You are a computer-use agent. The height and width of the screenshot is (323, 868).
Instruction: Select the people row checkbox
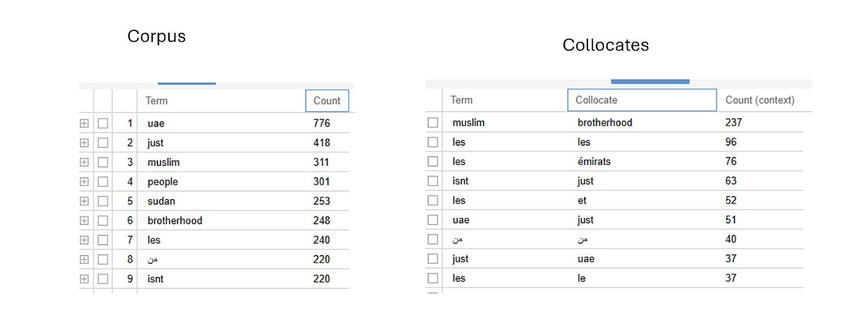tap(103, 182)
